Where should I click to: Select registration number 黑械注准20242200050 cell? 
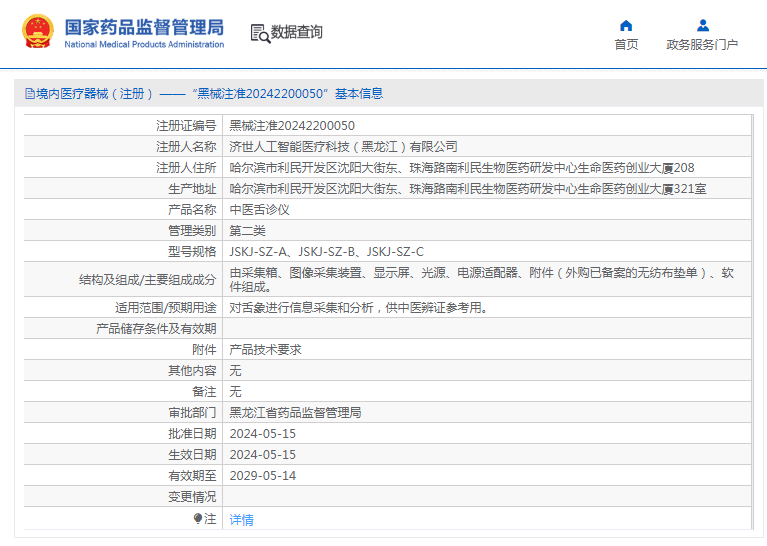click(292, 126)
